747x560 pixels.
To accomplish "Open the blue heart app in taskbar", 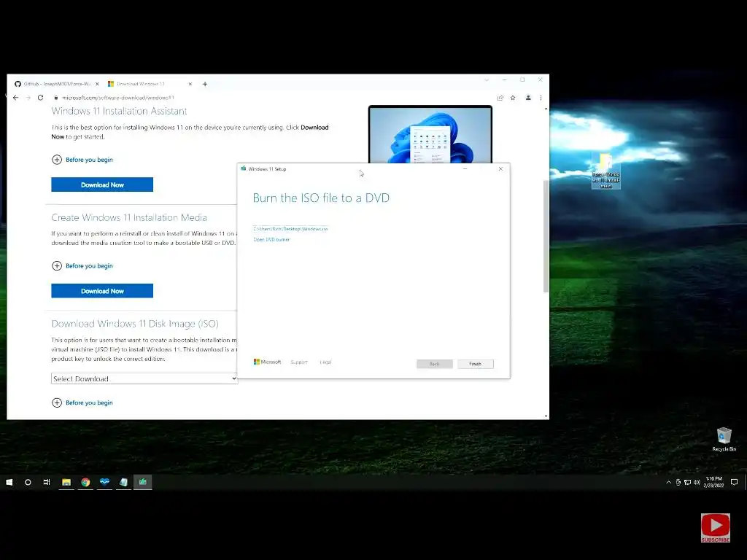I will (x=104, y=482).
